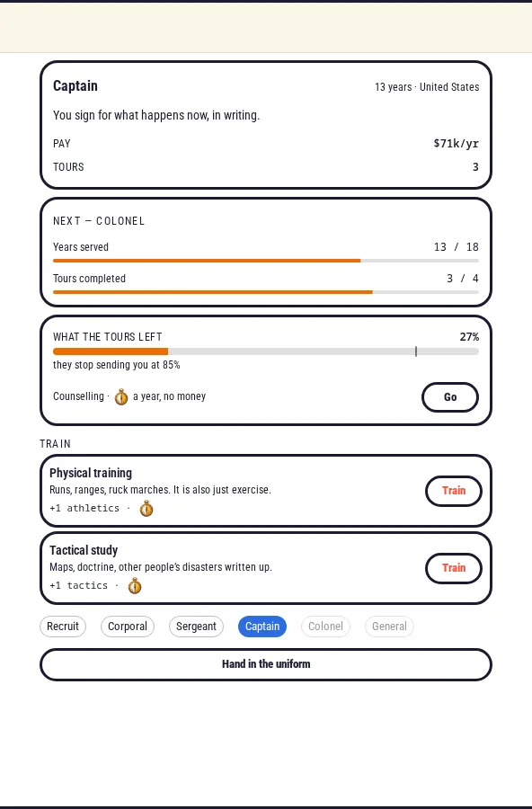Switch to the Sergeant rank tab
The width and height of the screenshot is (532, 809).
coord(196,627)
